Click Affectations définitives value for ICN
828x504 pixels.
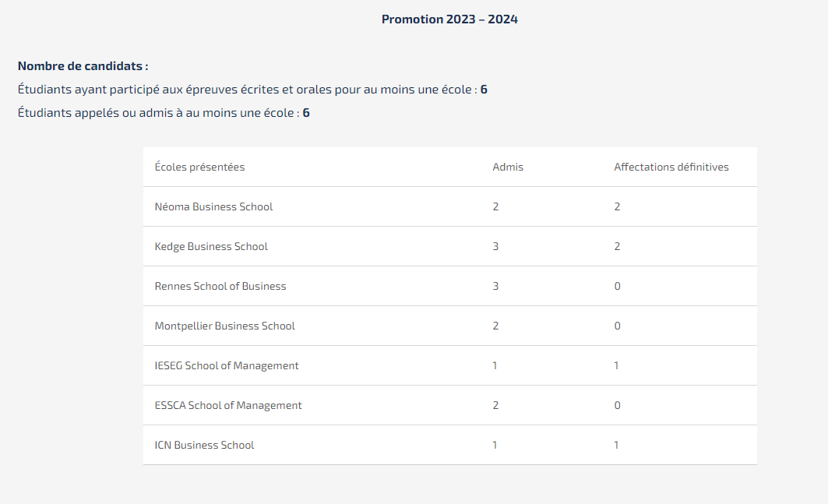[x=616, y=445]
